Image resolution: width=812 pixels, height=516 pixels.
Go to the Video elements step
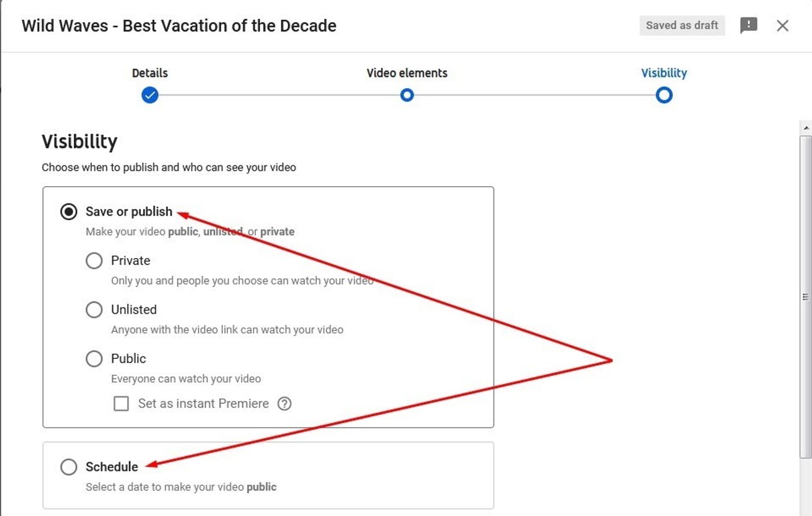tap(407, 73)
